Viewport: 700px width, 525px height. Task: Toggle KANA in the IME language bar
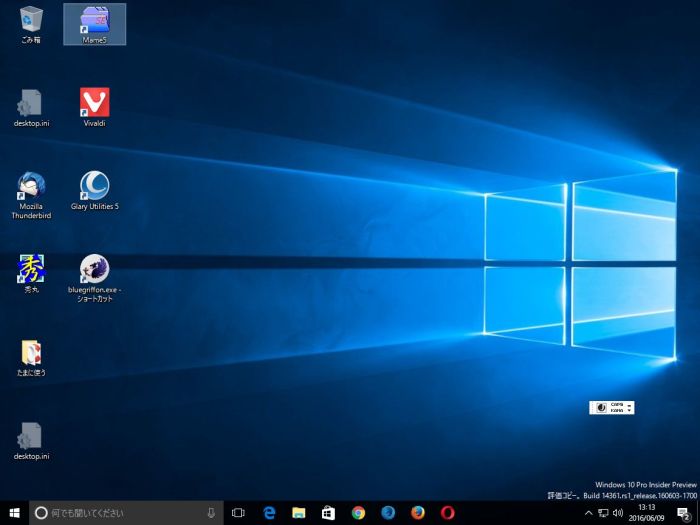(x=616, y=410)
